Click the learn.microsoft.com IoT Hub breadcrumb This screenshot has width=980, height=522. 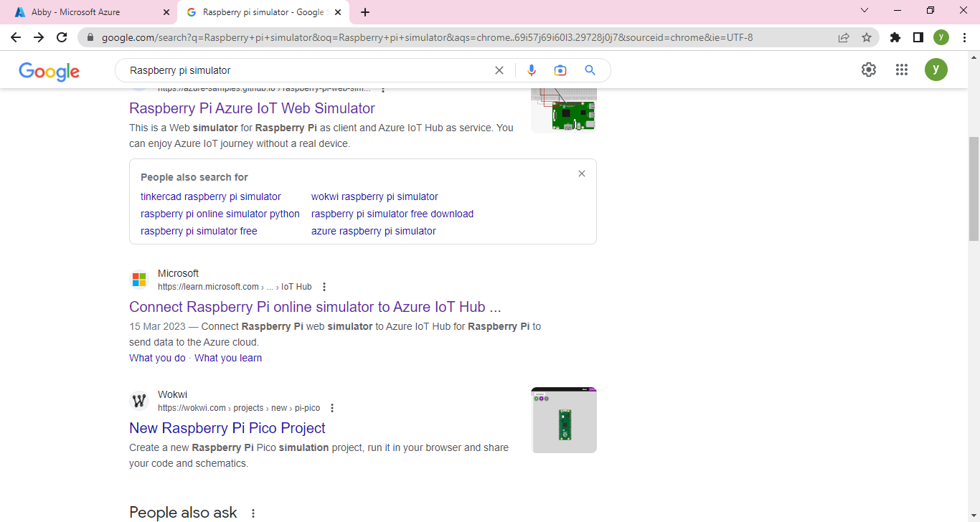click(235, 287)
